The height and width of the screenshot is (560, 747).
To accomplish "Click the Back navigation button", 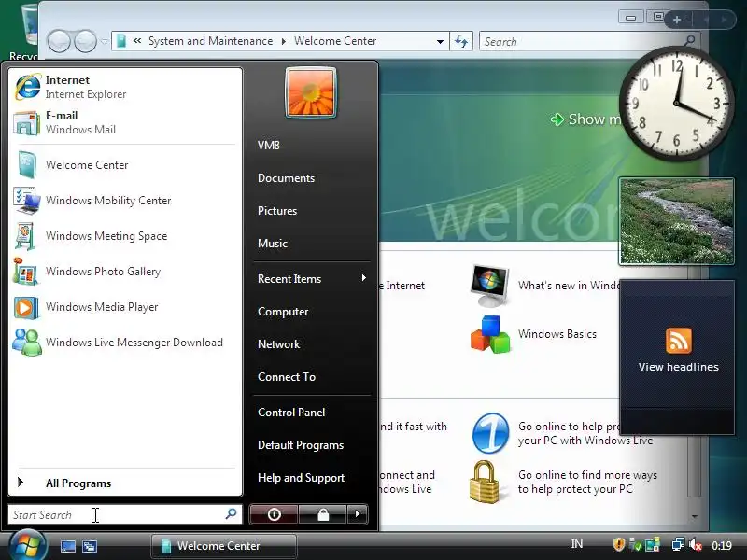I will click(x=59, y=41).
